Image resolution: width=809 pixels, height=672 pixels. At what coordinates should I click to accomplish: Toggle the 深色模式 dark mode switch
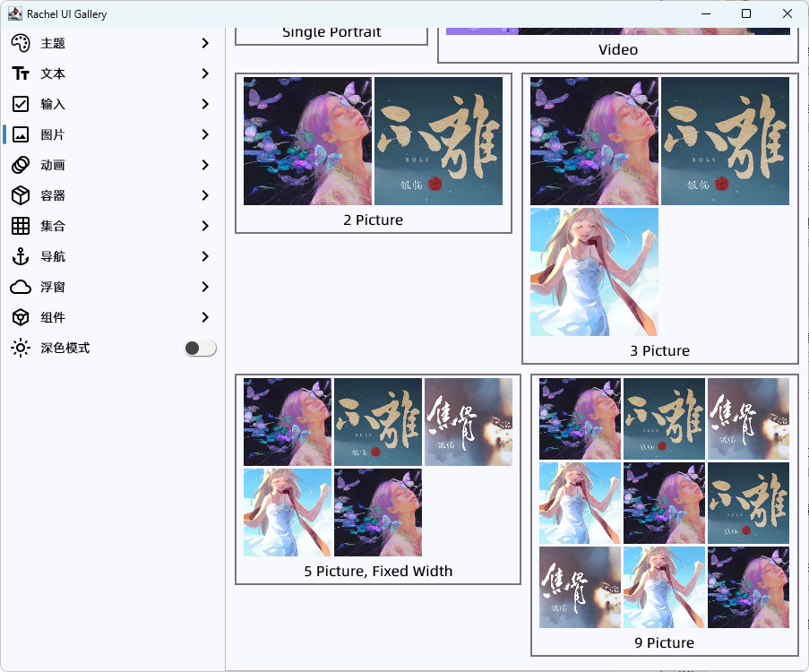point(200,349)
